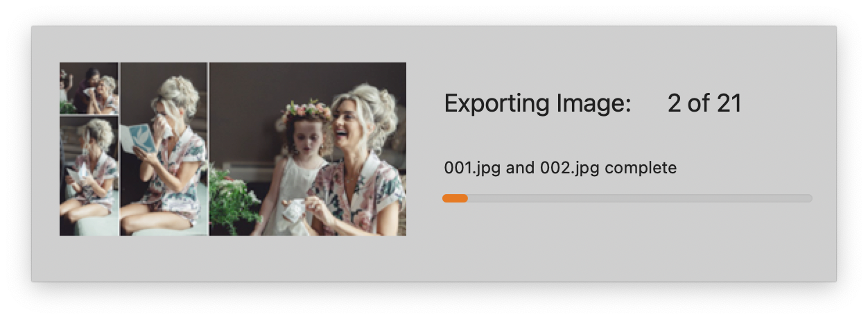
Task: Click the teacup held in the large photo
Action: coord(293,209)
